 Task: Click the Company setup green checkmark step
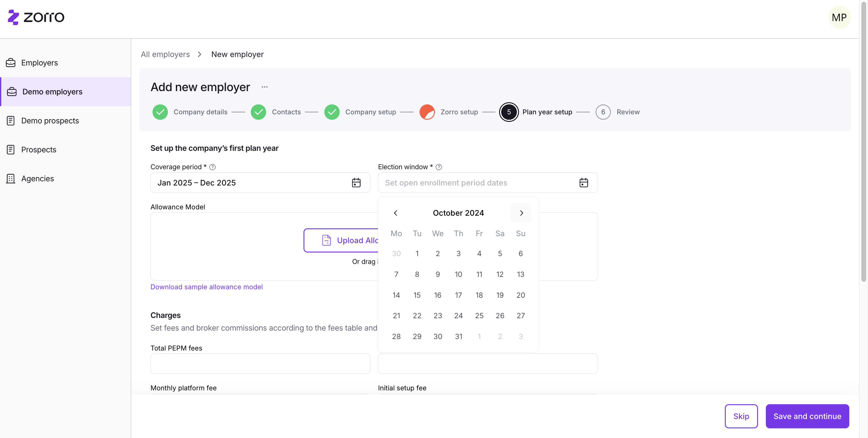332,112
